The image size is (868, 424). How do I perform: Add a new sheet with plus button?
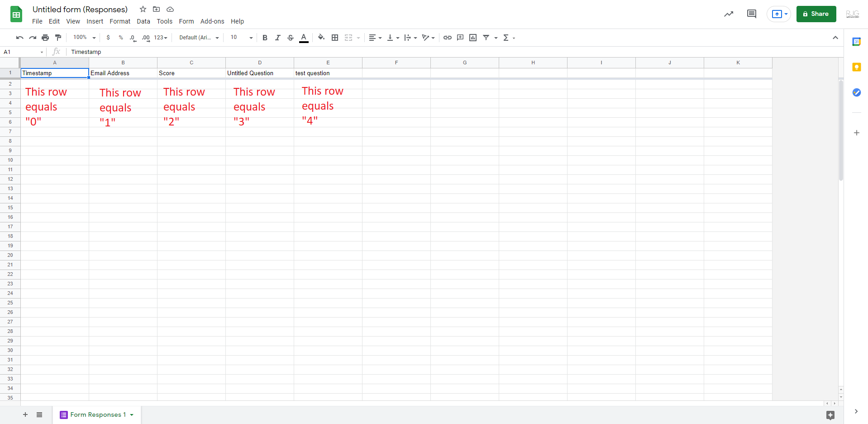click(25, 414)
